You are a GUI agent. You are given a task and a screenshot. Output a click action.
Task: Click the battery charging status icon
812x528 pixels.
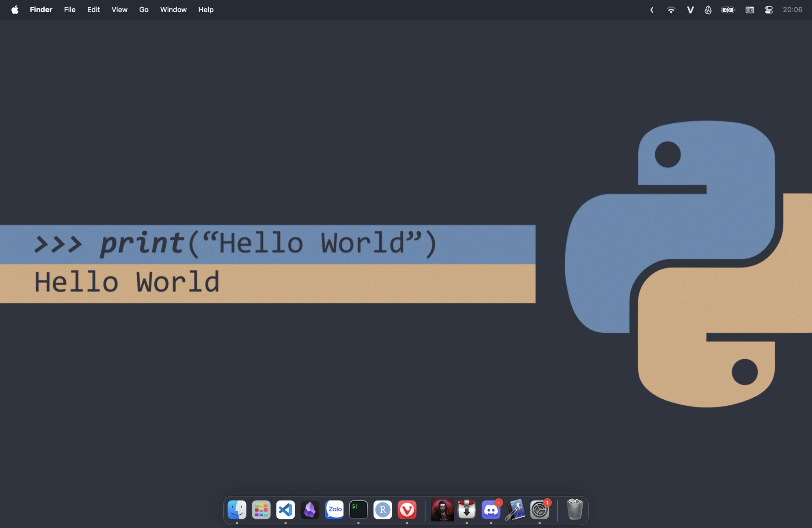728,10
